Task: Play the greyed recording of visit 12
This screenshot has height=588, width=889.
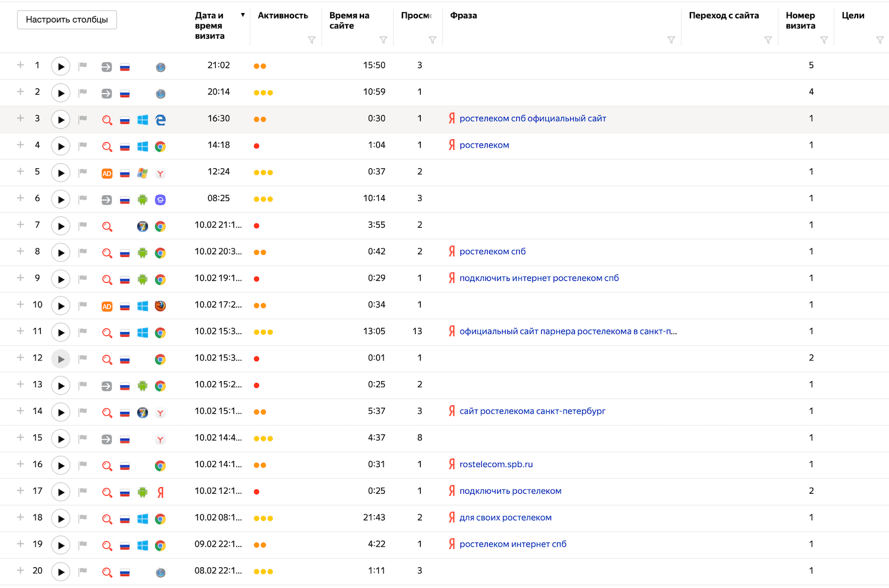Action: click(x=60, y=359)
